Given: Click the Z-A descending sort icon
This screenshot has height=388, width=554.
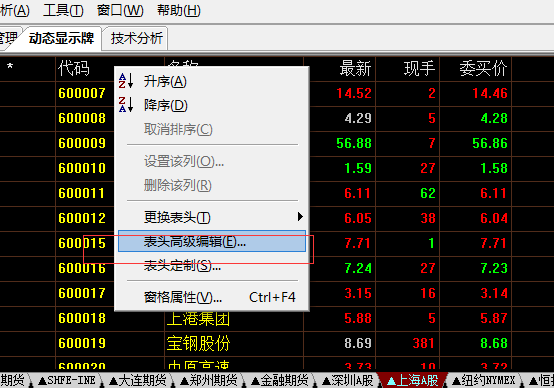Looking at the screenshot, I should pos(126,105).
